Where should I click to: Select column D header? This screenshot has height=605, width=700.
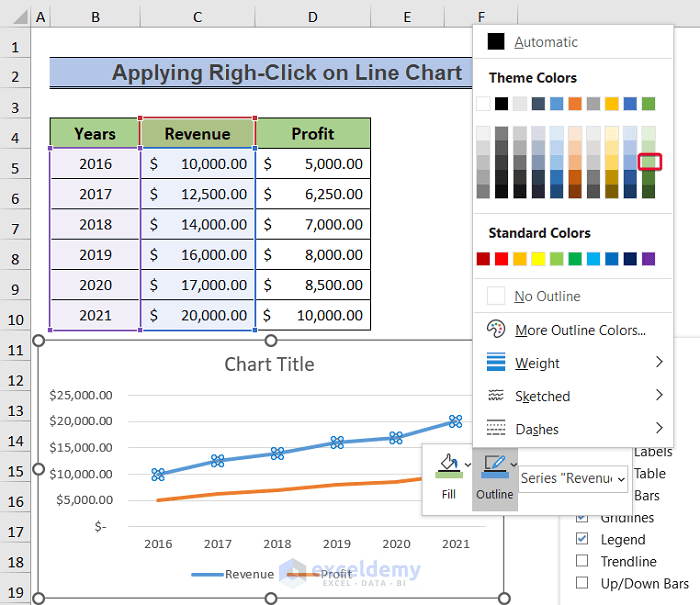point(312,17)
